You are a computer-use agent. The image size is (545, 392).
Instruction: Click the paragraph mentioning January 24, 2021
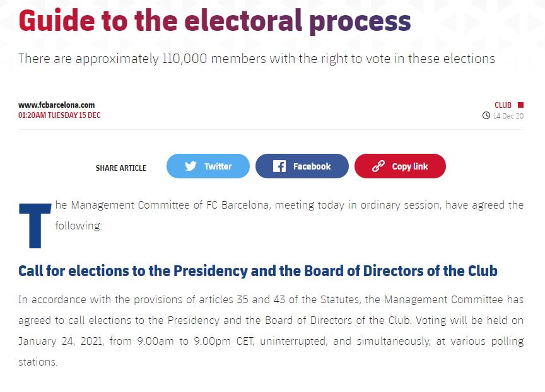(271, 330)
